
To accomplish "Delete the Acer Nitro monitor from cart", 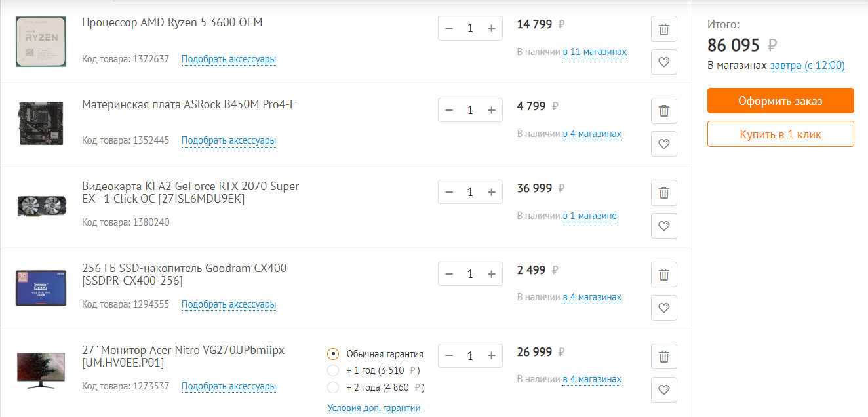I will [663, 357].
